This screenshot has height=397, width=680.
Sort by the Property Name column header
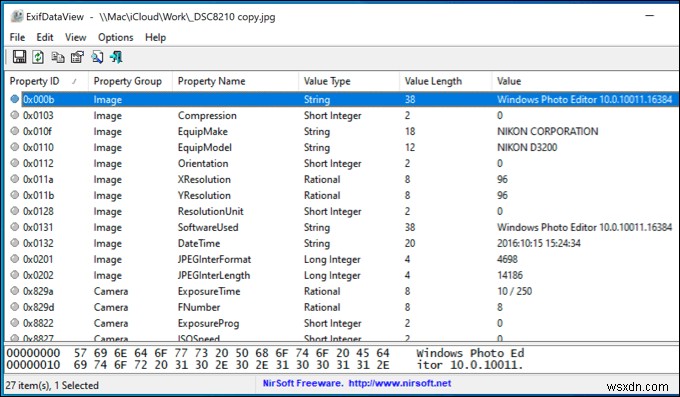pyautogui.click(x=235, y=81)
